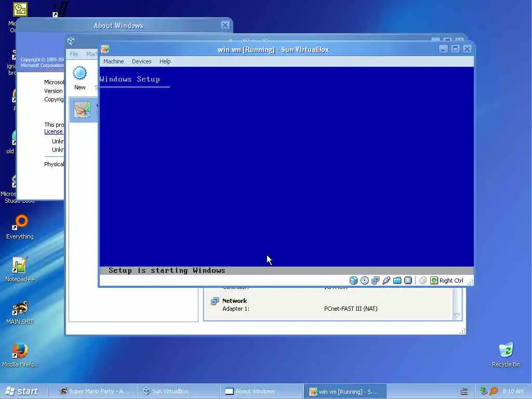Minimize the win vm VirtualBox window
This screenshot has width=532, height=399.
click(x=443, y=49)
